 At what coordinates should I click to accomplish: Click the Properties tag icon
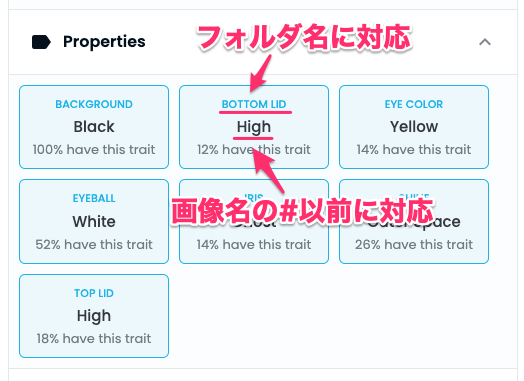click(41, 42)
